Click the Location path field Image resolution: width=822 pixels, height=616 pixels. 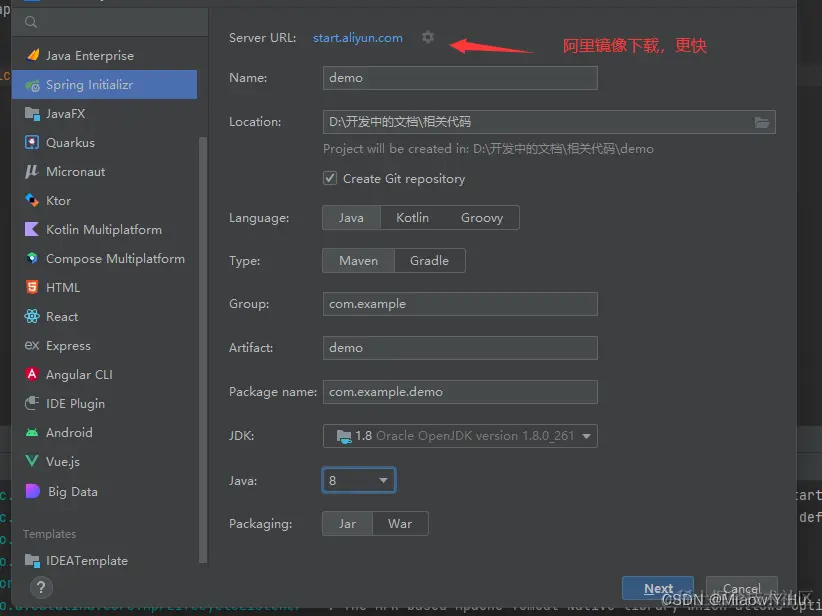point(549,122)
